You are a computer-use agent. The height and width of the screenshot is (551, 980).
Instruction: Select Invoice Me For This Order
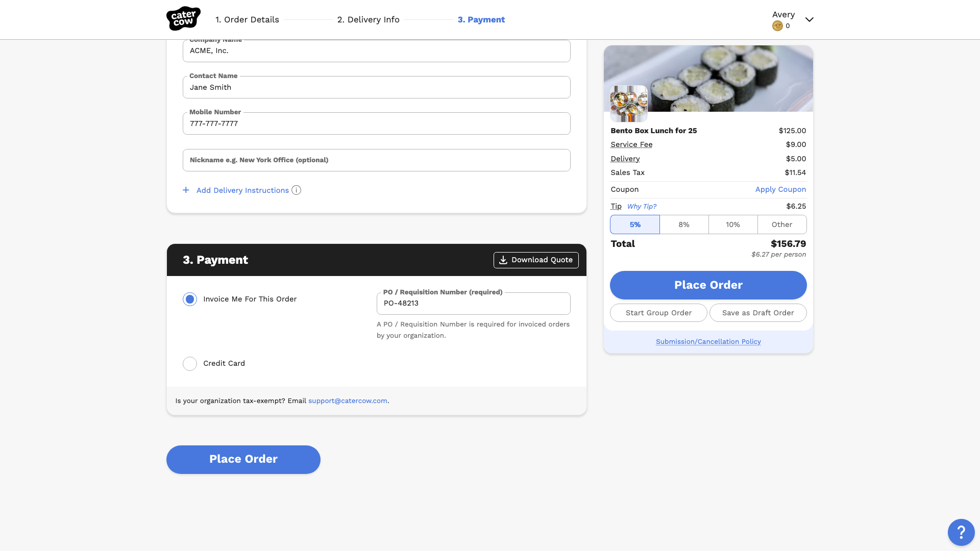point(190,299)
